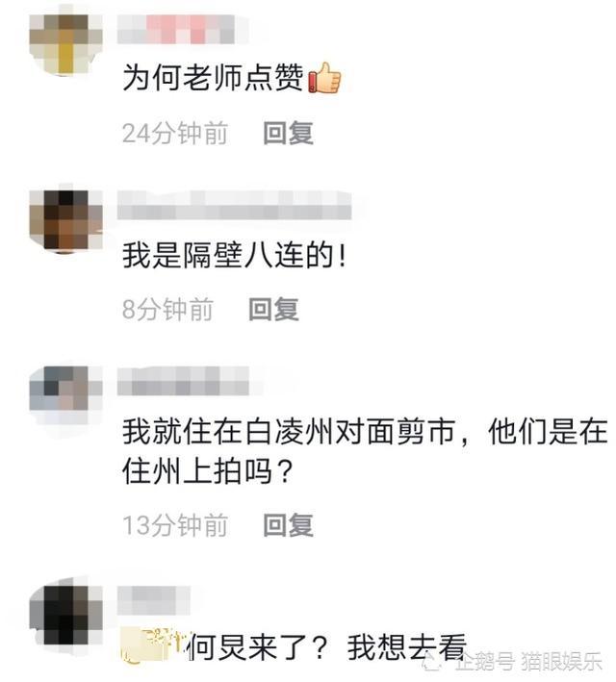Open the gray-blue avatar of the 白凌州 commenter

[x=65, y=395]
